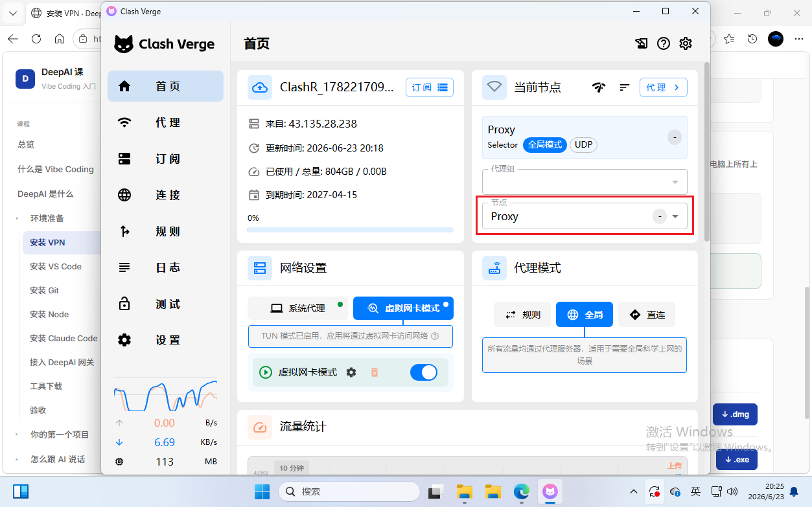The height and width of the screenshot is (507, 812).
Task: Click the .dmg download button in browser
Action: tap(735, 414)
